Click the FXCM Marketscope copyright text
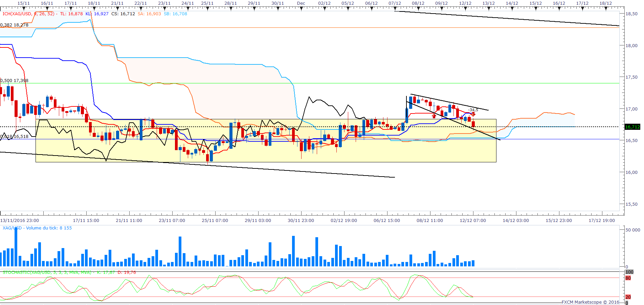Viewport: 644px width, 305px height. coord(590,302)
